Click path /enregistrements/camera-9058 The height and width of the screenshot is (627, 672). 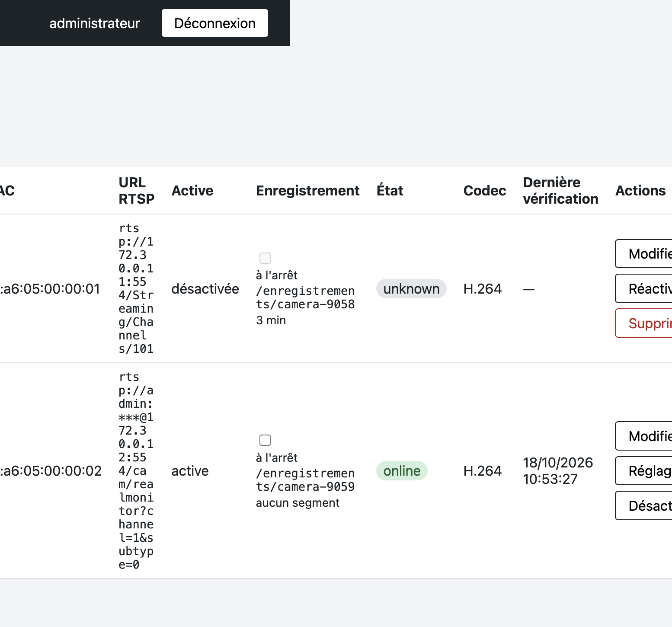(x=305, y=298)
